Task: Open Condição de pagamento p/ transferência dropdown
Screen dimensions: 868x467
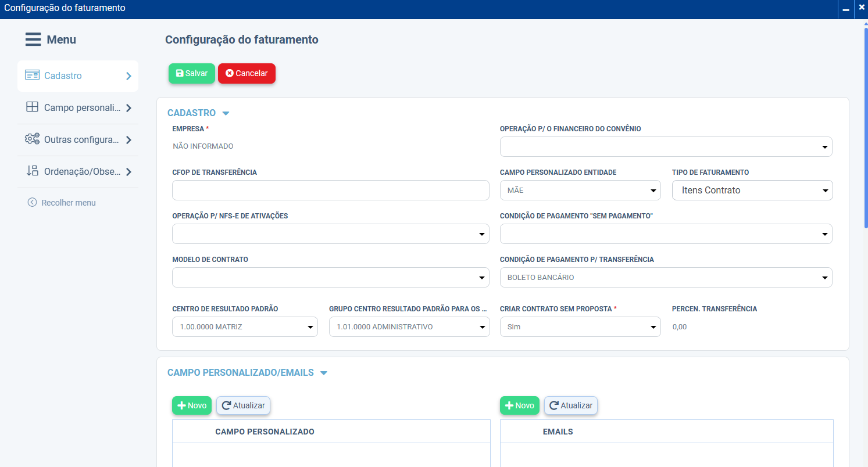Action: pos(666,277)
